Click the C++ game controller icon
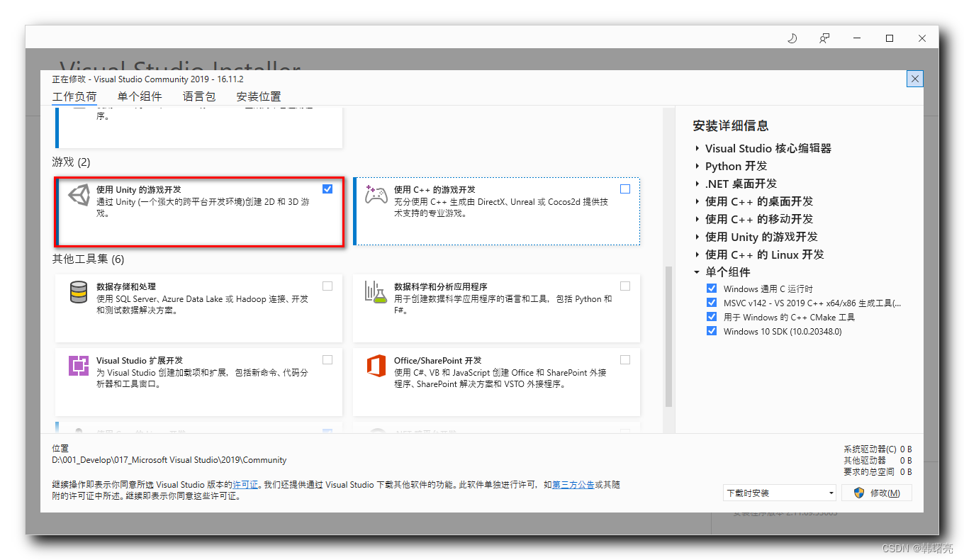Viewport: 964px width, 560px height. (376, 194)
